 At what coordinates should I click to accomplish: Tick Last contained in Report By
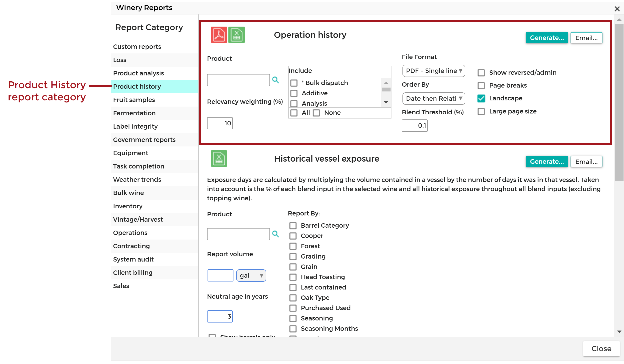click(x=293, y=287)
